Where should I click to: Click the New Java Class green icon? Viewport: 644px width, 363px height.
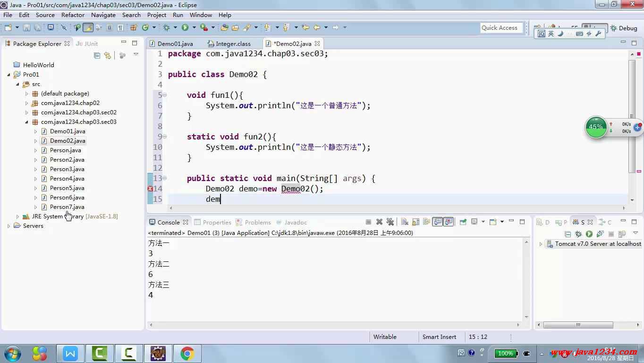(145, 27)
